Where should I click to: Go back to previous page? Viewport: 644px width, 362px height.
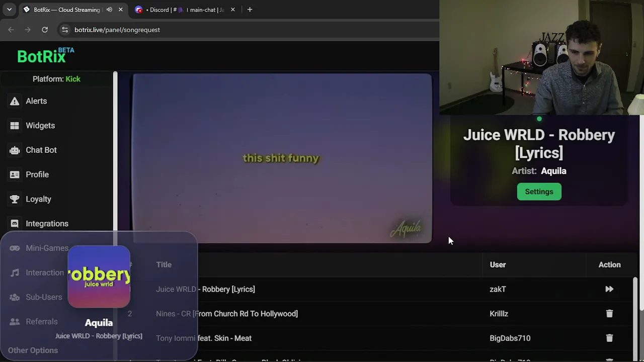[x=11, y=30]
